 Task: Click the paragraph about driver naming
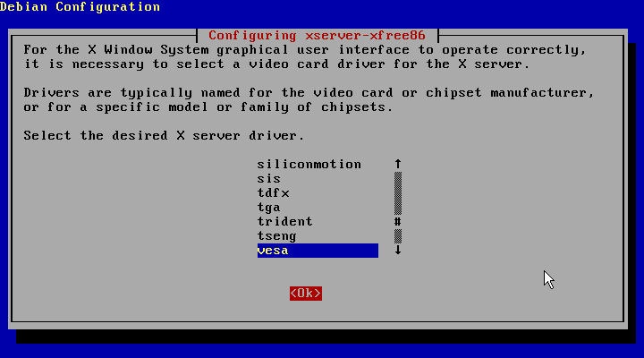309,100
